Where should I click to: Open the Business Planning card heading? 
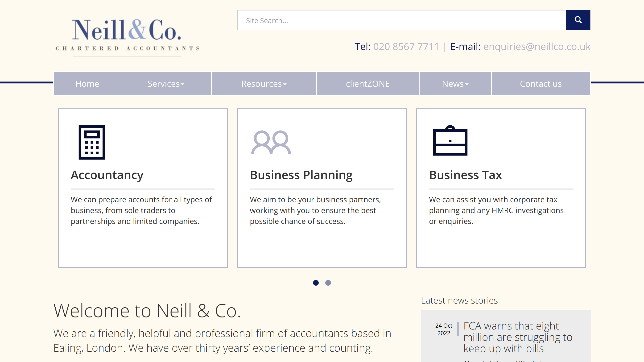click(301, 175)
